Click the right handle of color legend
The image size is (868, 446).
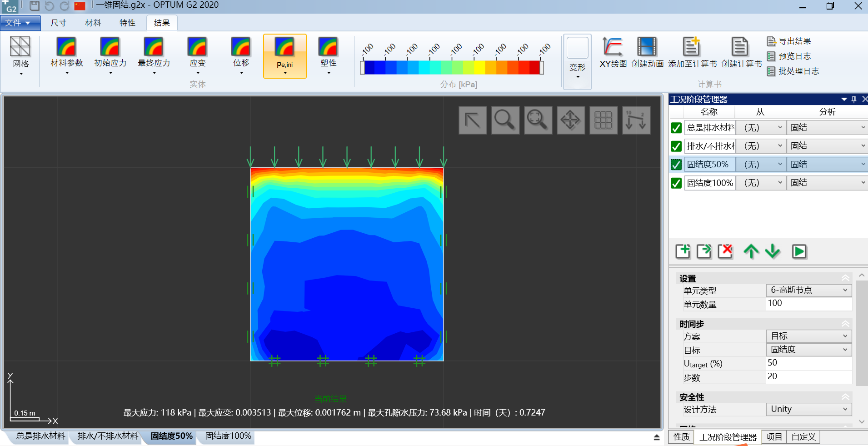tap(542, 67)
